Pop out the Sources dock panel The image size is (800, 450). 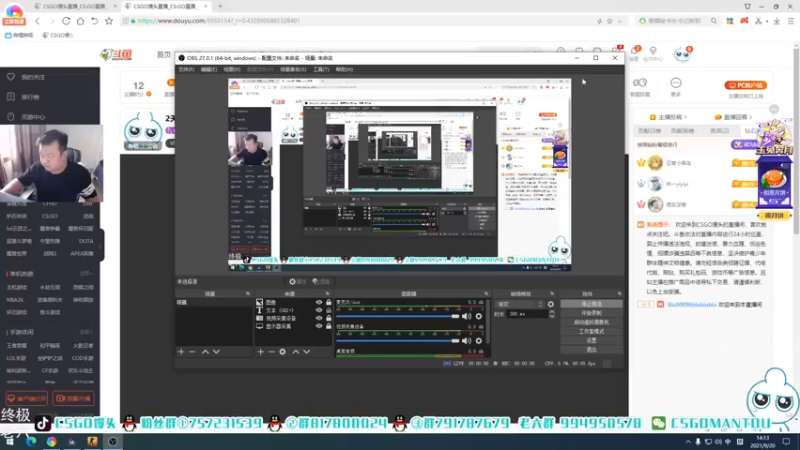coord(328,294)
